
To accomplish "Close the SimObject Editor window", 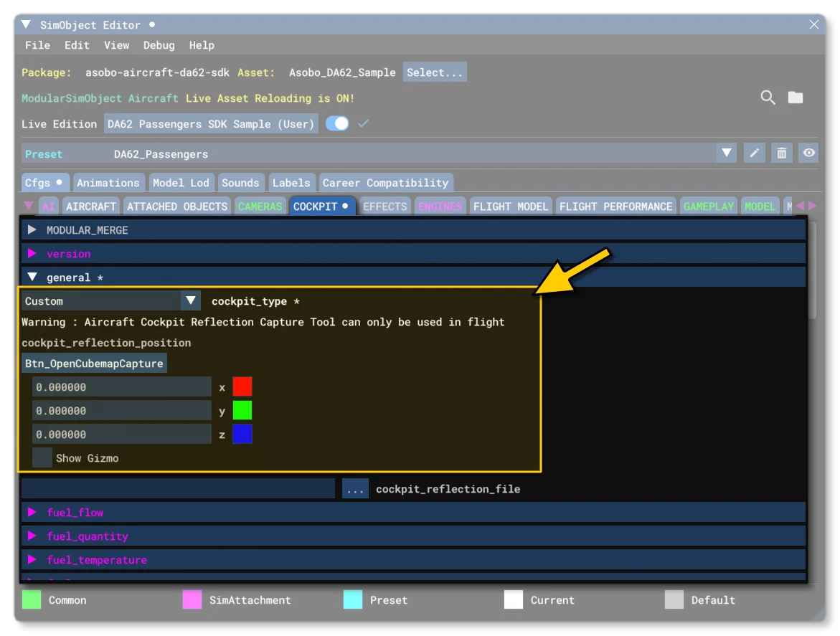I will pos(813,24).
